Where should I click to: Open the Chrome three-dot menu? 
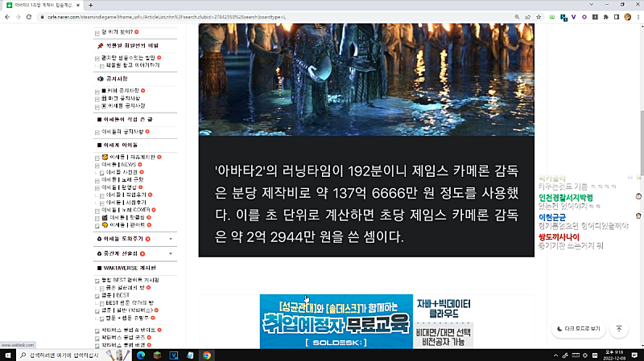coord(638,17)
